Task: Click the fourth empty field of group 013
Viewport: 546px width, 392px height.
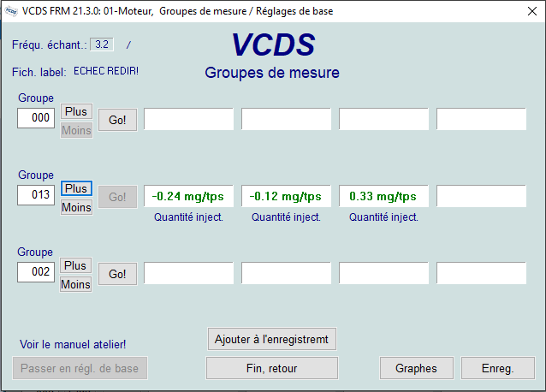Action: [x=481, y=196]
